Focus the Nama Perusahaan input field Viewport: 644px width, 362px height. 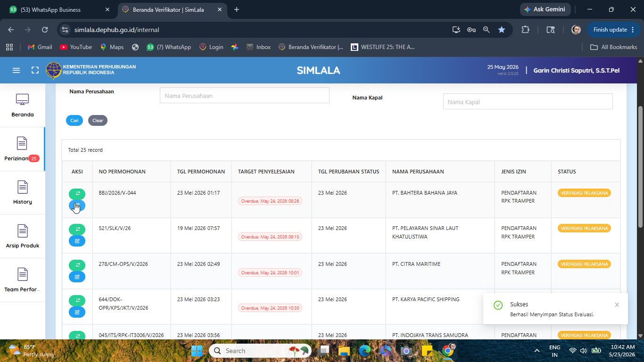click(244, 96)
